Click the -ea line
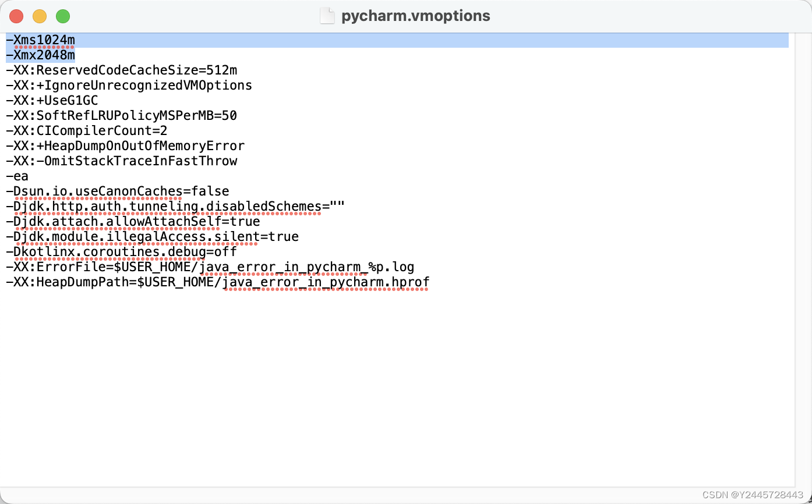Image resolution: width=812 pixels, height=504 pixels. coord(17,176)
